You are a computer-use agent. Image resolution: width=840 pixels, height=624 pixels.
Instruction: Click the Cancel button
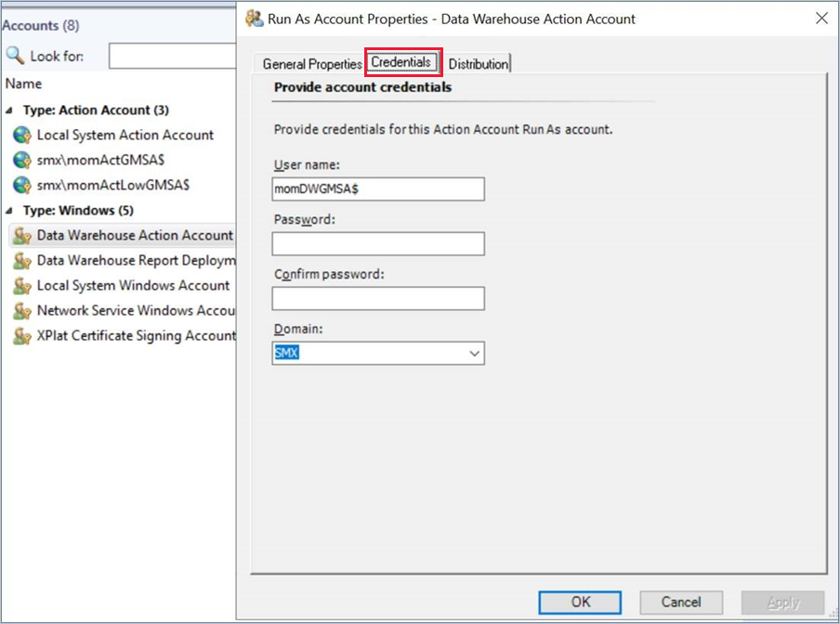click(x=681, y=602)
